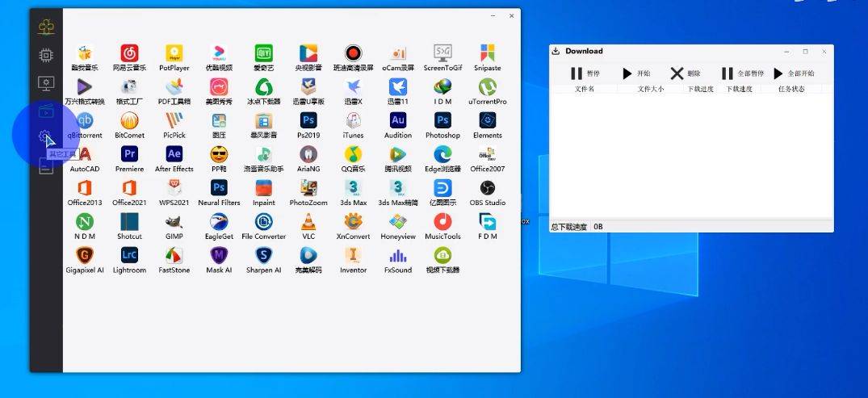Image resolution: width=868 pixels, height=398 pixels.
Task: Open the GIMP app icon
Action: pyautogui.click(x=174, y=223)
